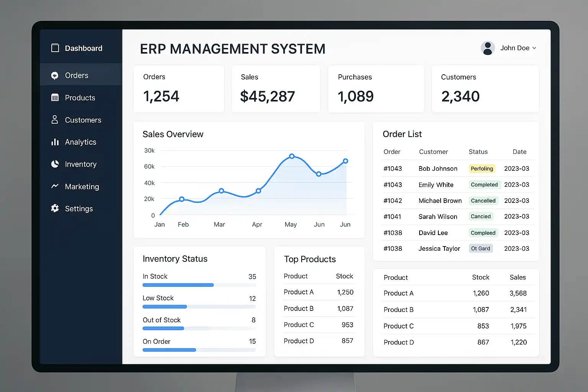Click the Perfoling status badge for Bob Johnson
This screenshot has height=392, width=588.
click(482, 168)
